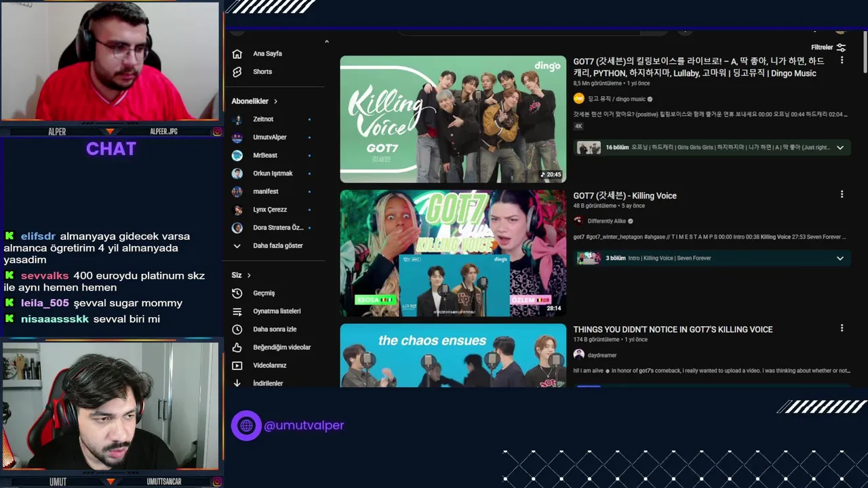Click MrBeast subscription name

(x=265, y=155)
